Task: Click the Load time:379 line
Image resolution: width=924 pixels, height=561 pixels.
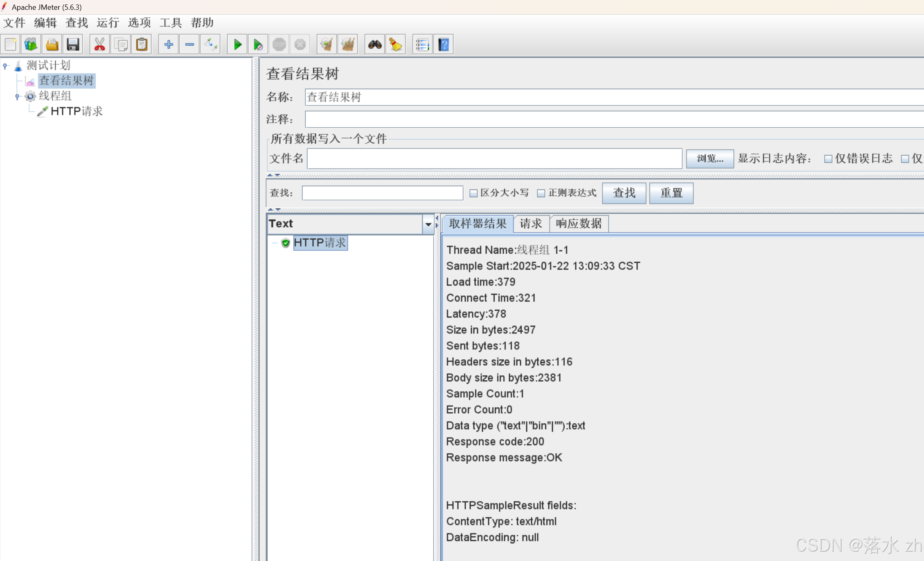Action: click(x=481, y=282)
